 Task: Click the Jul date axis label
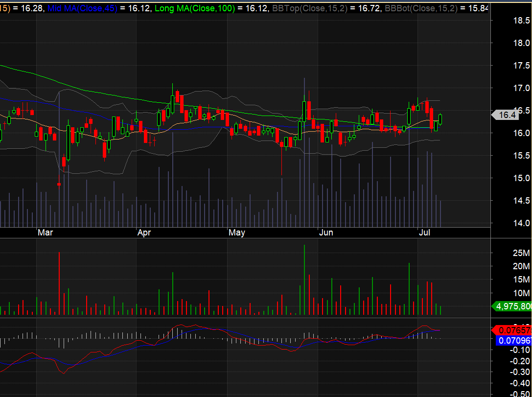tap(424, 233)
